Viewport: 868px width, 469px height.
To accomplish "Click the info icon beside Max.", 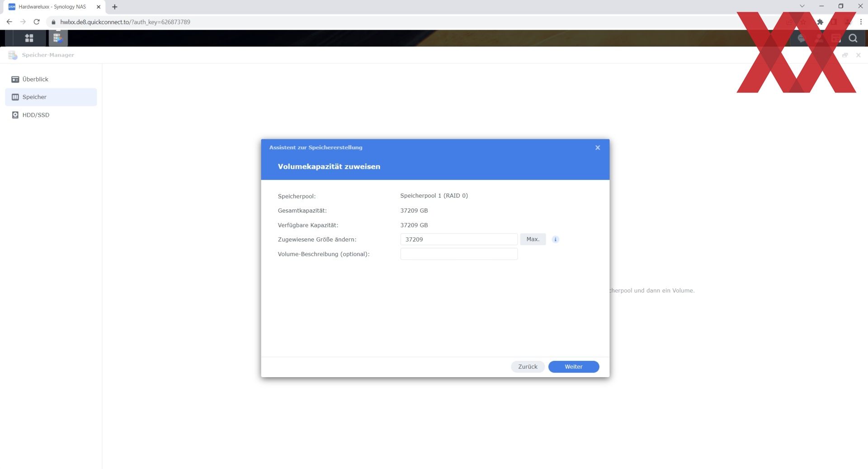I will (x=555, y=239).
